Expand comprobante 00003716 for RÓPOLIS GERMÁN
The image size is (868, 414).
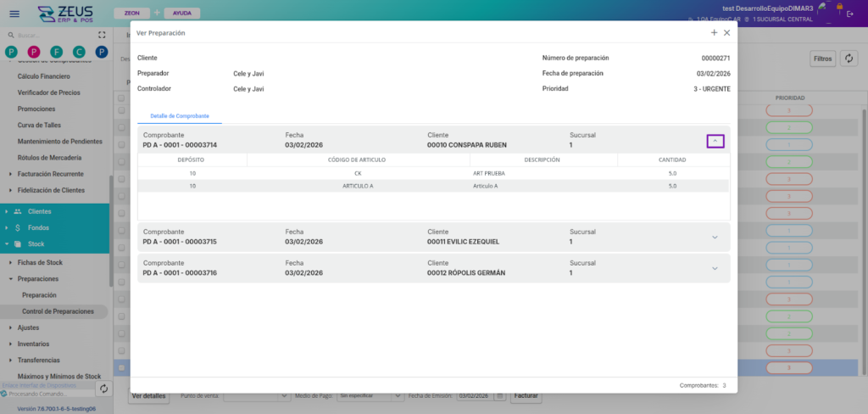(715, 268)
